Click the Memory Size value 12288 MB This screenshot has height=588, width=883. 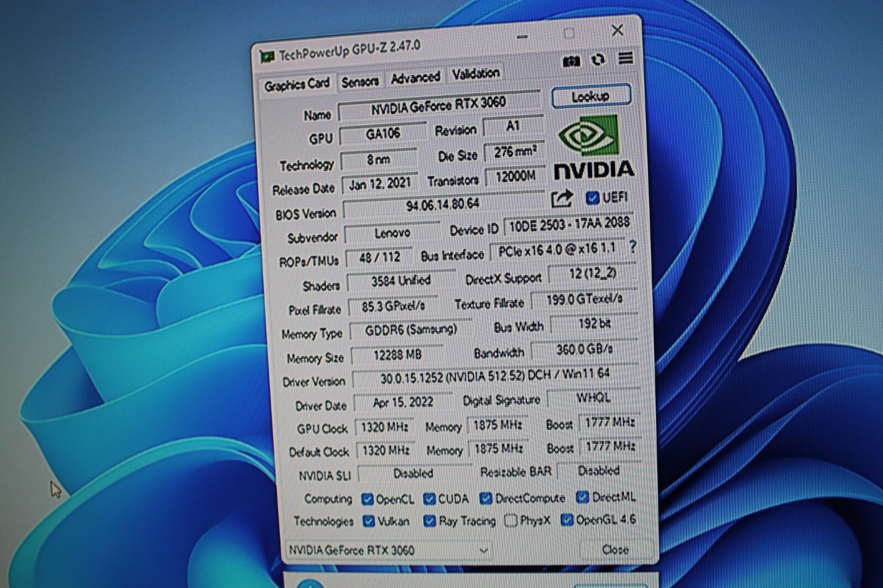[397, 355]
